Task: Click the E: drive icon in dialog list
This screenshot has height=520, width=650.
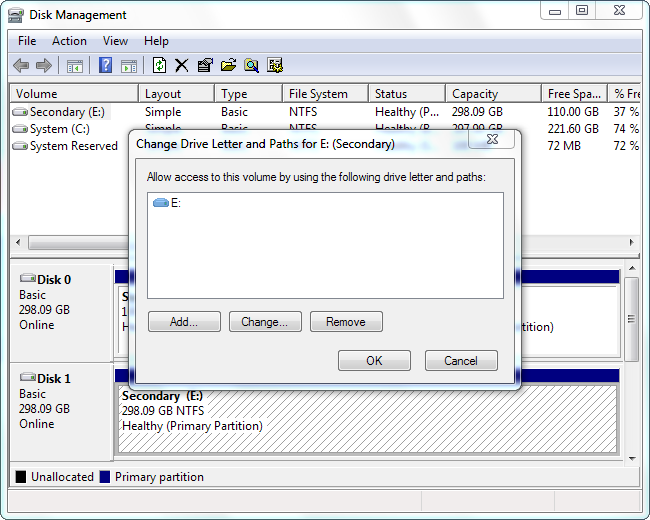Action: point(161,203)
